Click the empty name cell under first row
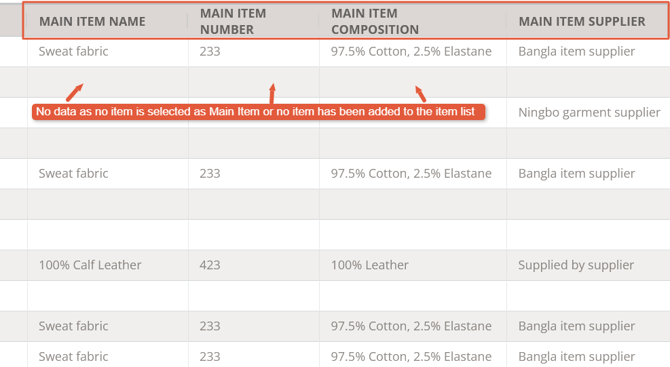 [108, 82]
